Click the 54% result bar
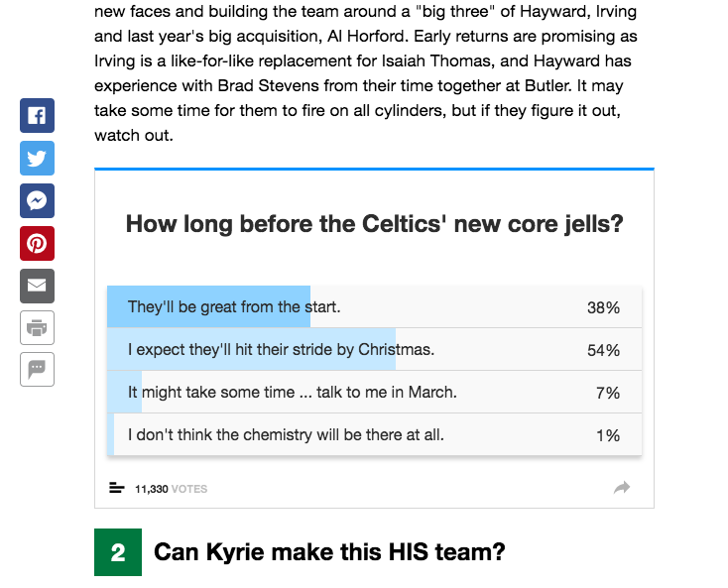This screenshot has width=728, height=588. tap(251, 349)
